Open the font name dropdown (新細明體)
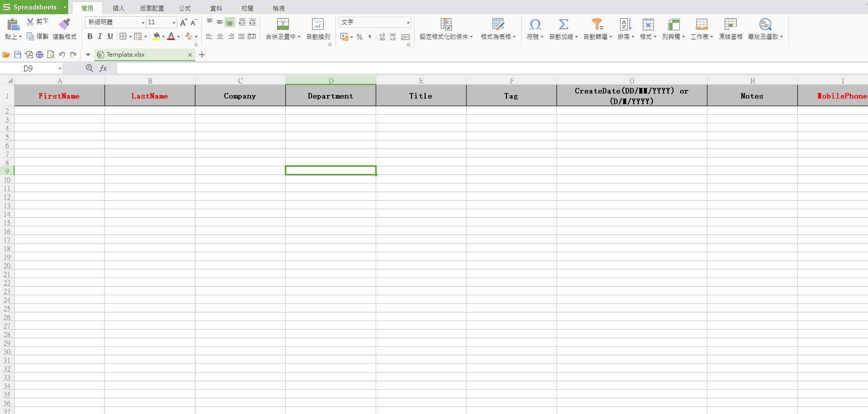 point(143,22)
